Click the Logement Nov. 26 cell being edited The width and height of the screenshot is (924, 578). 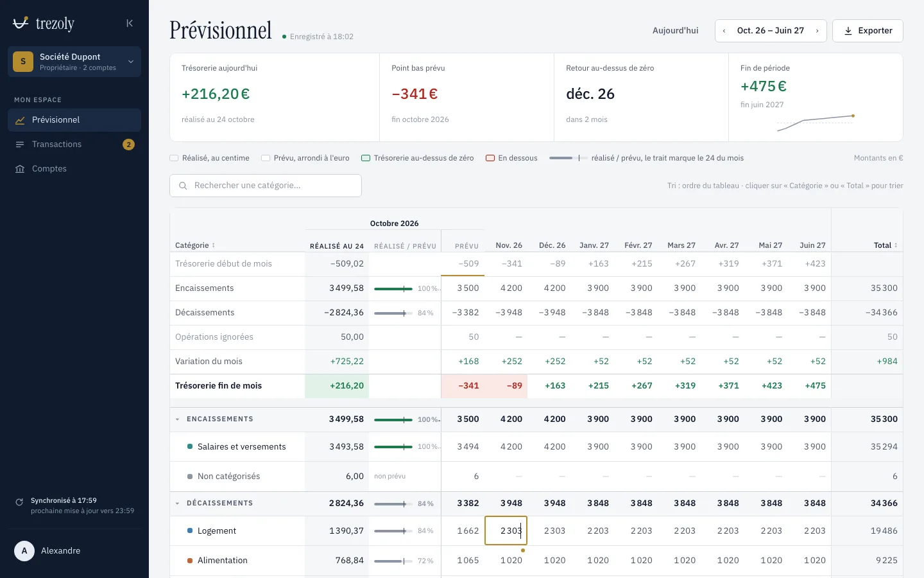coord(506,530)
